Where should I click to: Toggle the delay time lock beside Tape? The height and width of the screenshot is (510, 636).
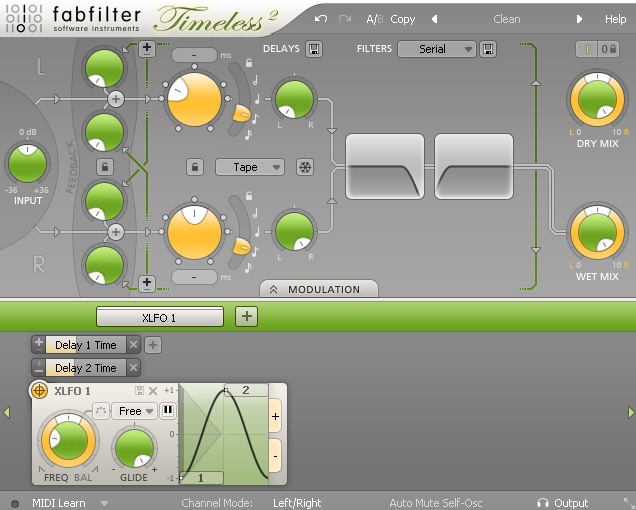pos(195,167)
